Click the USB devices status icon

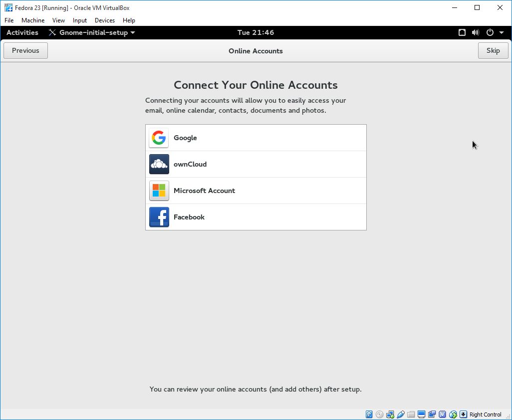(401, 415)
